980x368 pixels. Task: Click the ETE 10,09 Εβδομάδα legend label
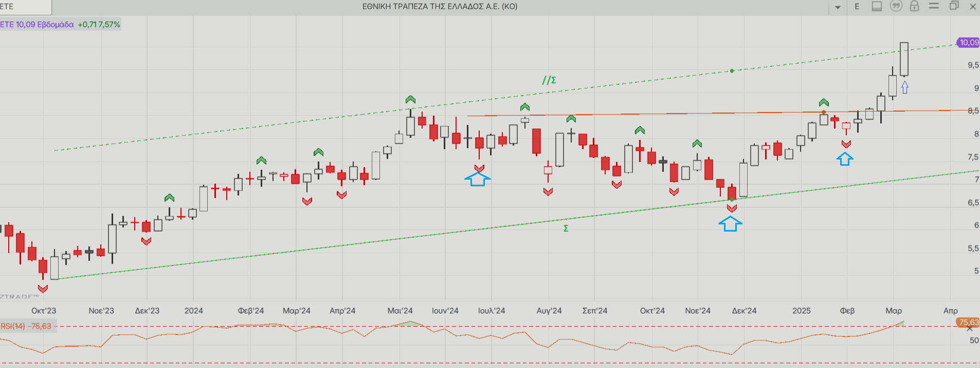pyautogui.click(x=37, y=25)
